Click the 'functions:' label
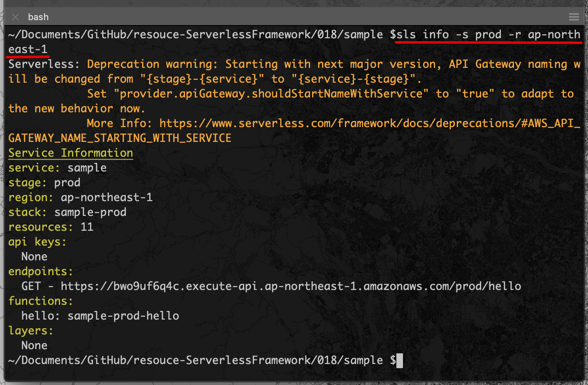 [41, 301]
